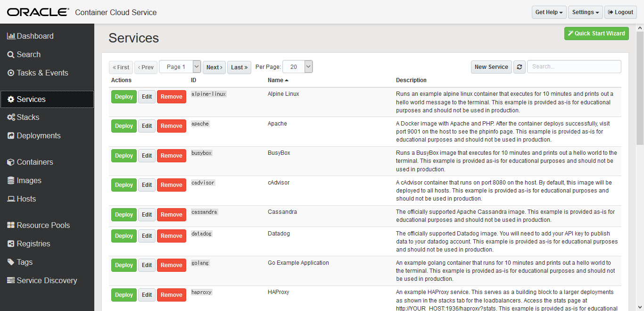This screenshot has width=644, height=311.
Task: Open the Service Discovery page
Action: click(x=47, y=281)
